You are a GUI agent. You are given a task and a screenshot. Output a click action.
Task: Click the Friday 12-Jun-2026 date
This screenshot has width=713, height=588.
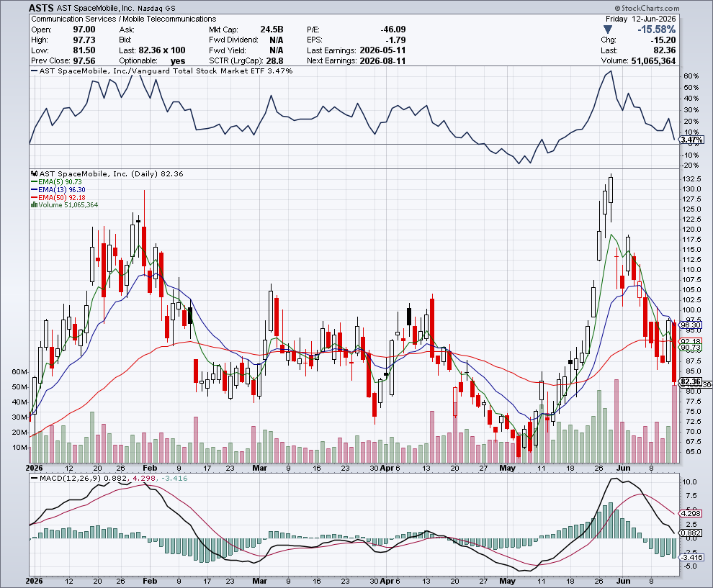(x=640, y=19)
